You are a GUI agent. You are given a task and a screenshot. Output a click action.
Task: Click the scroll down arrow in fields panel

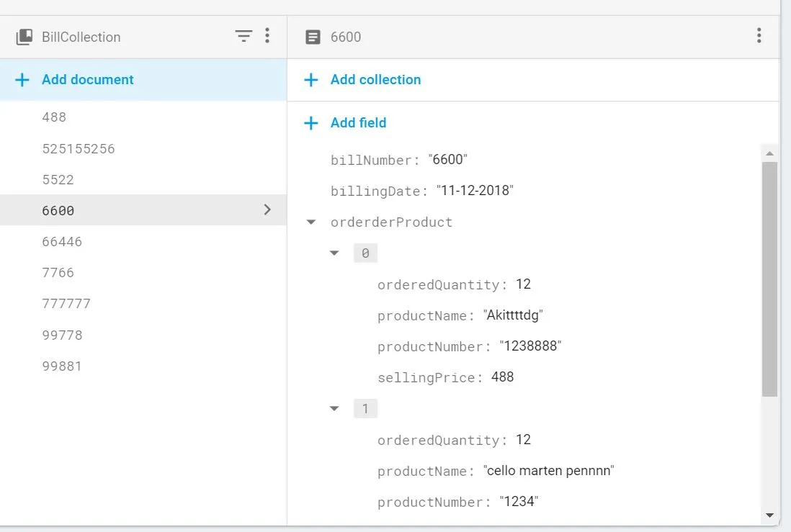(769, 515)
